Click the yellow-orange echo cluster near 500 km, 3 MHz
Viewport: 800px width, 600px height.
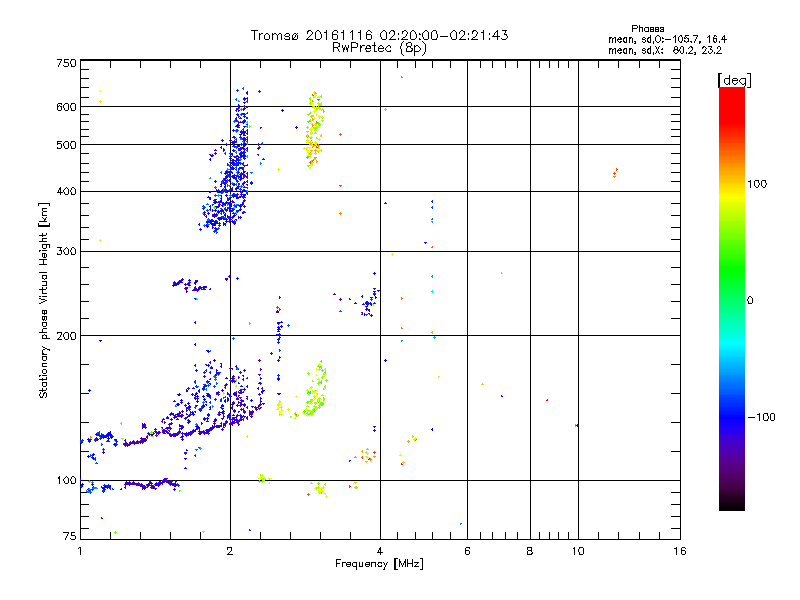pyautogui.click(x=314, y=130)
